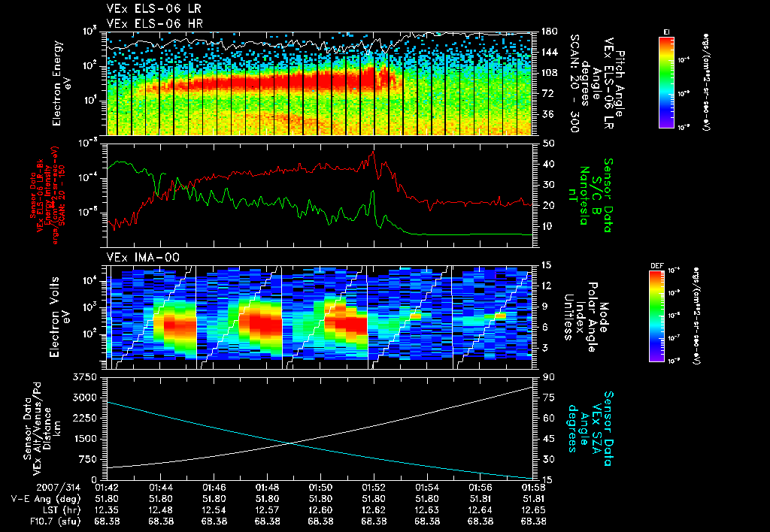
Task: Click the 01:46 time tick label
Action: (x=214, y=488)
